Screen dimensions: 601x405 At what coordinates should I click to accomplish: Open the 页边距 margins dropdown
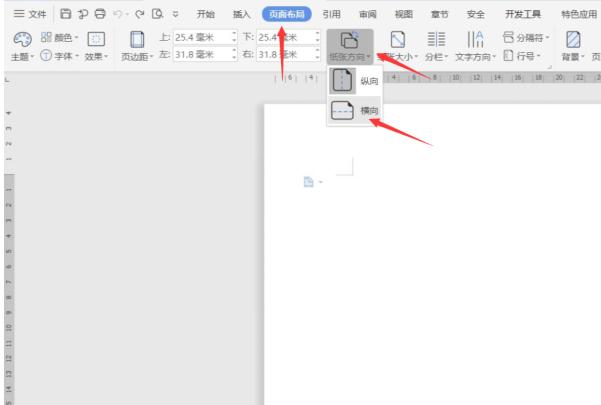137,47
